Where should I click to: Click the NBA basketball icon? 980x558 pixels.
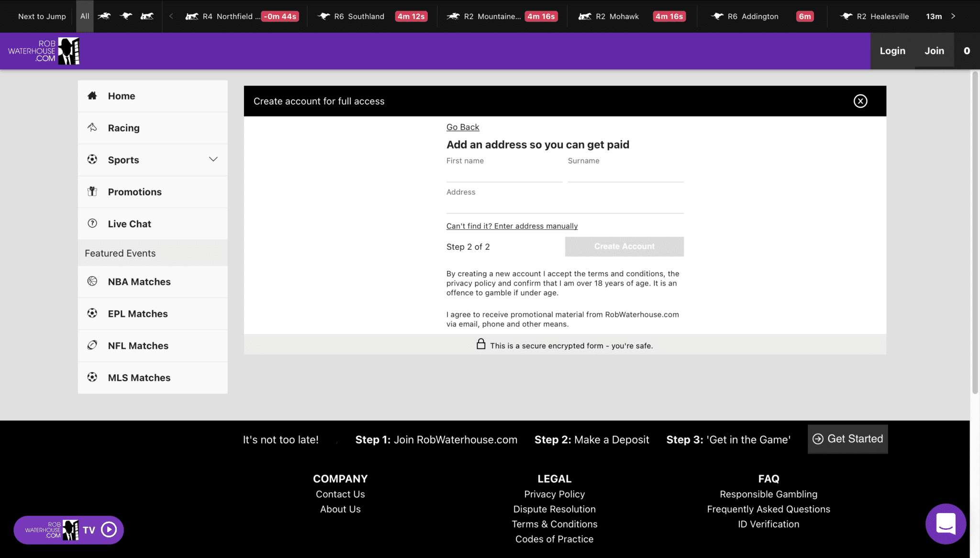click(92, 281)
